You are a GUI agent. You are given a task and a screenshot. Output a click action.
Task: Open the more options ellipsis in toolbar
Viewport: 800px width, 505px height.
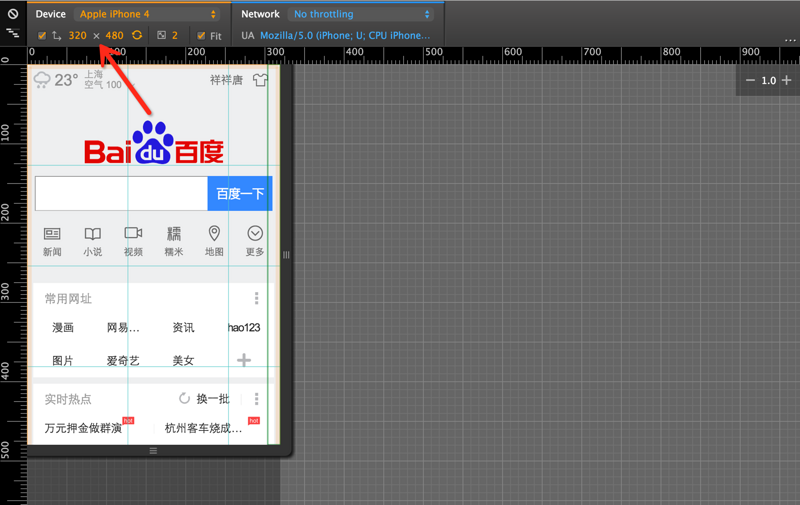790,40
